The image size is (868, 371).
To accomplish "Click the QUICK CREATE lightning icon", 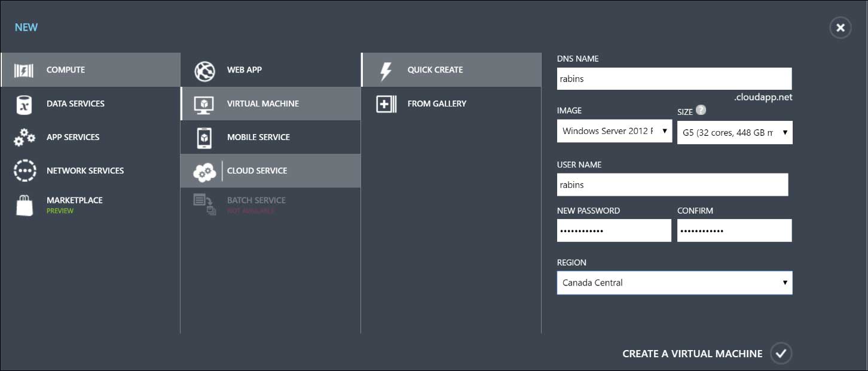I will point(386,69).
